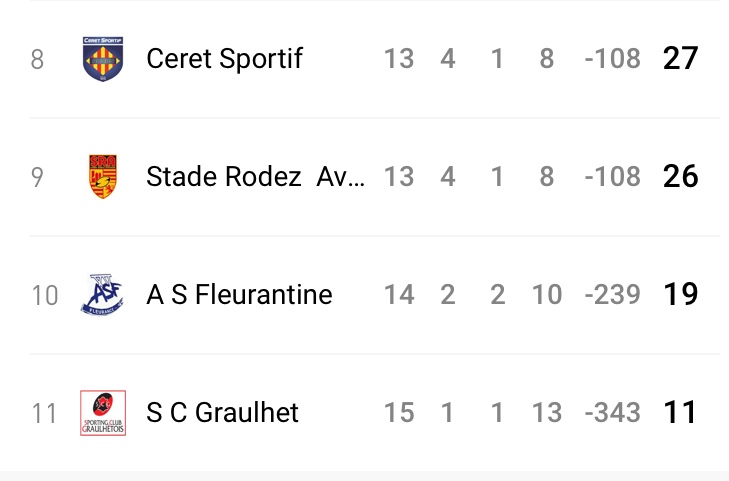Click rank number 9 in standings
The height and width of the screenshot is (481, 729).
[x=38, y=177]
